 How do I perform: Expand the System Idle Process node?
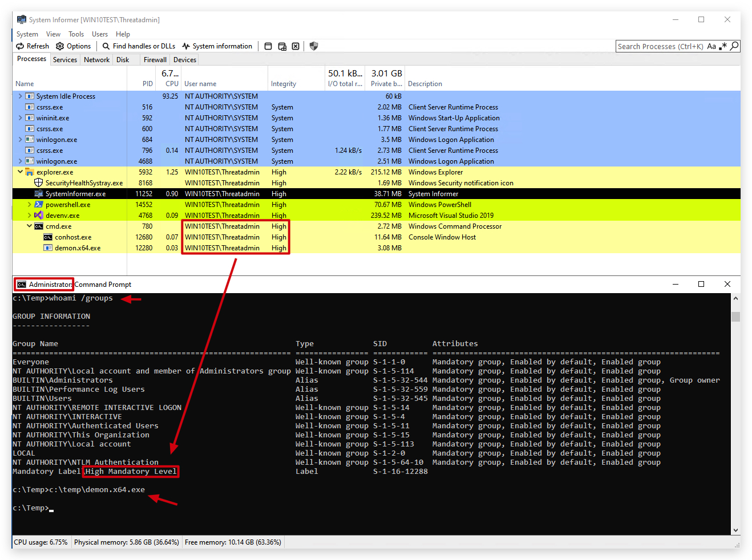pos(21,96)
